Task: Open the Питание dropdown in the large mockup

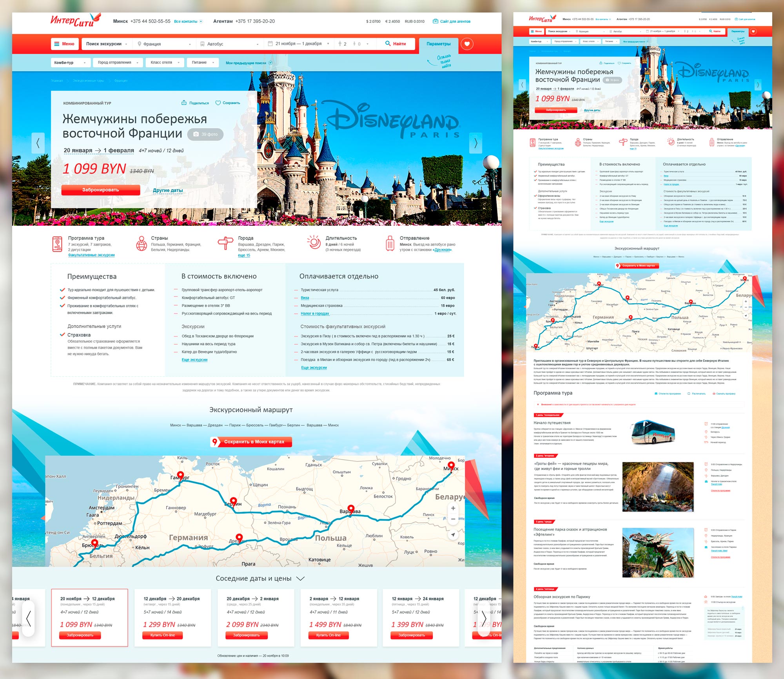Action: pyautogui.click(x=203, y=62)
